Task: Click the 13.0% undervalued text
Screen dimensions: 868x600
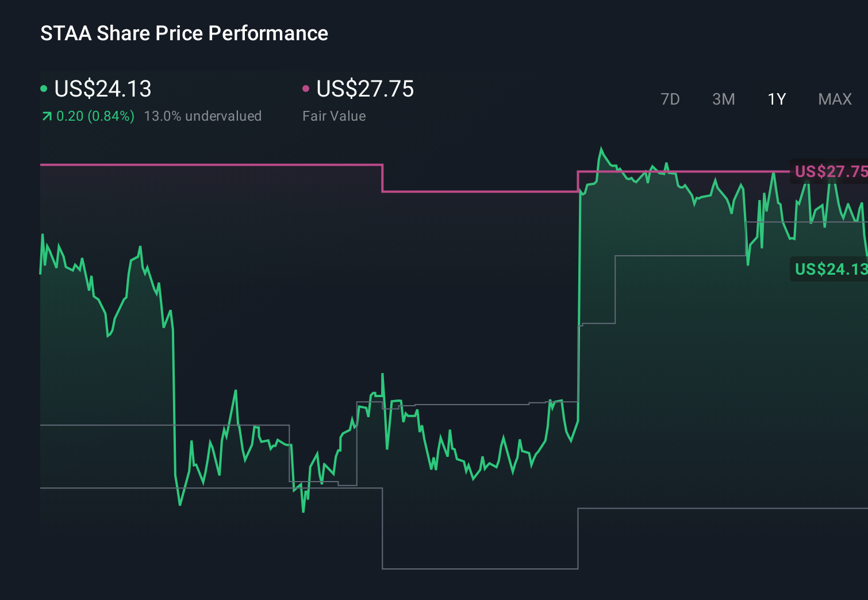Action: pyautogui.click(x=204, y=116)
